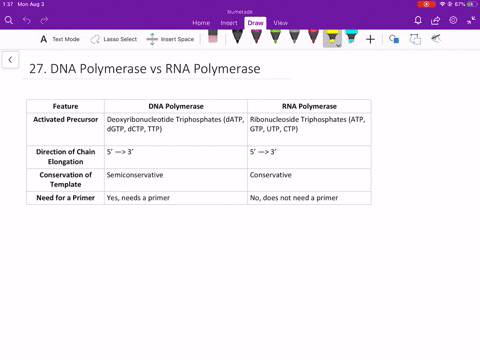Choose the Insert Space tool
The height and width of the screenshot is (360, 480).
pos(170,39)
